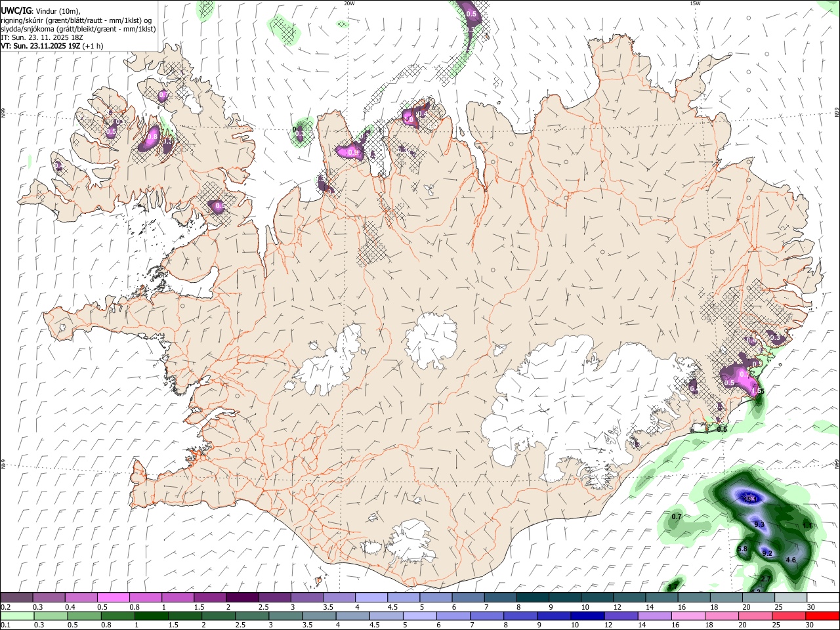Click the 5.8 precipitation value offshore
This screenshot has height=630, width=840.
coord(742,549)
